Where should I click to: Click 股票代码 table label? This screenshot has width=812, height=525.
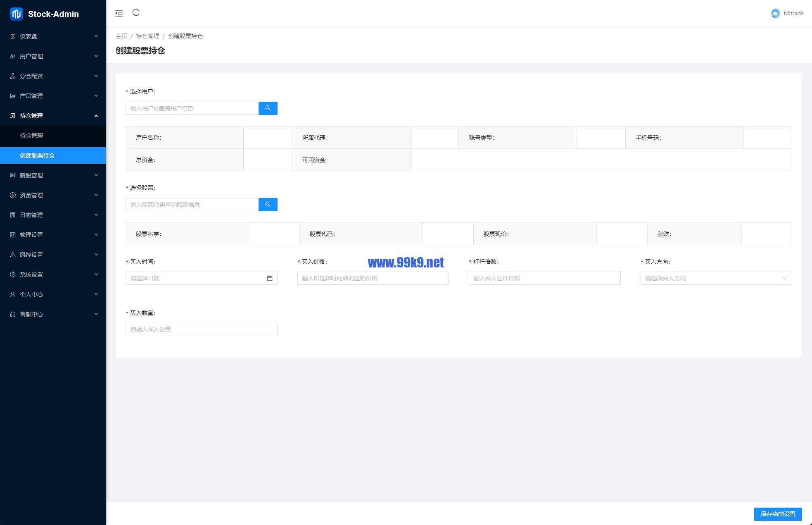pyautogui.click(x=322, y=234)
